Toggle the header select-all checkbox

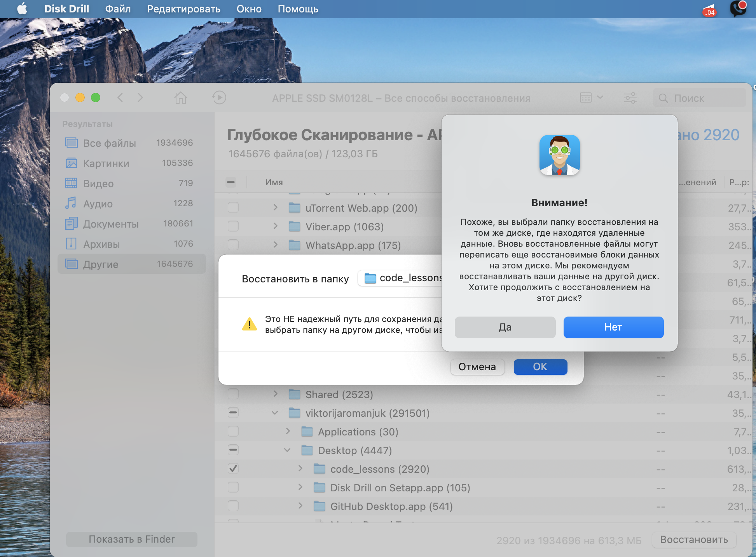click(231, 182)
